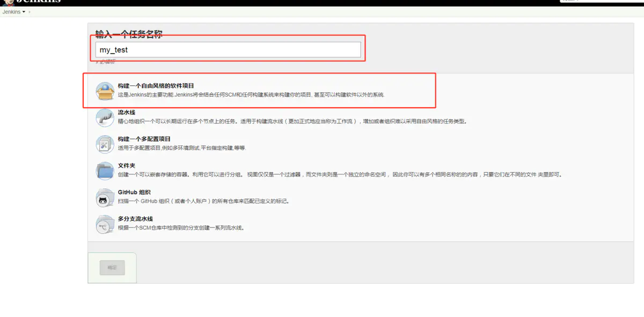Open the Jenkins breadcrumb dropdown arrow
The image size is (644, 317).
pyautogui.click(x=24, y=12)
